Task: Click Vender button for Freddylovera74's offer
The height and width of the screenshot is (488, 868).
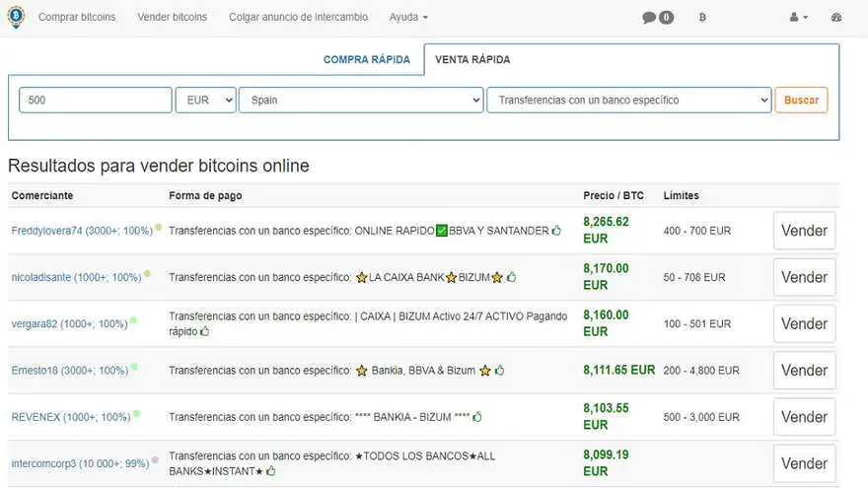Action: (x=804, y=231)
